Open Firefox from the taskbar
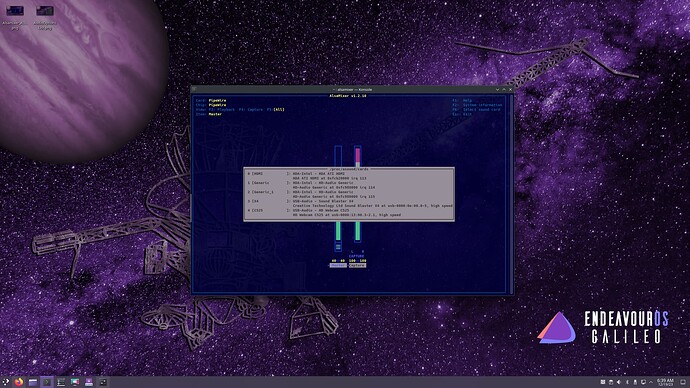This screenshot has width=690, height=388. pyautogui.click(x=18, y=382)
